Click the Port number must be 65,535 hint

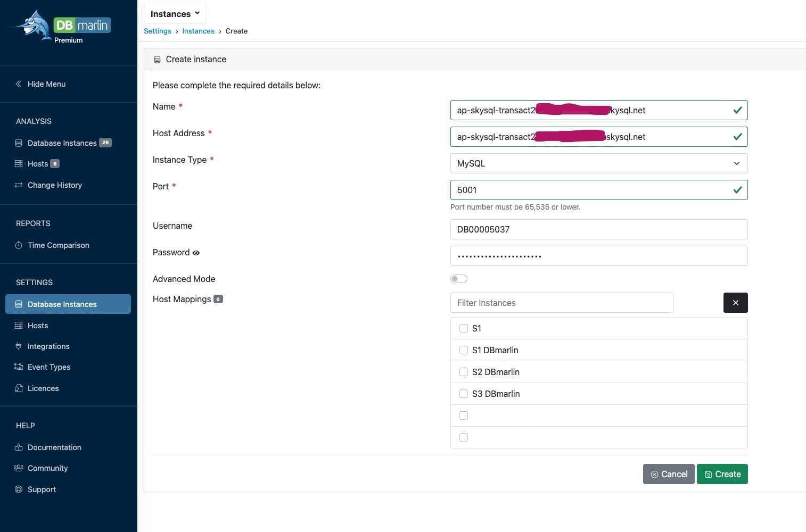pyautogui.click(x=515, y=207)
